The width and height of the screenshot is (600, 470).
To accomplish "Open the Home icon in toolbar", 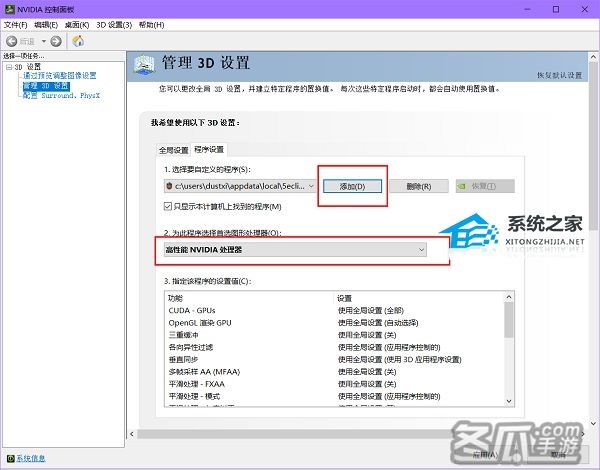I will [78, 41].
